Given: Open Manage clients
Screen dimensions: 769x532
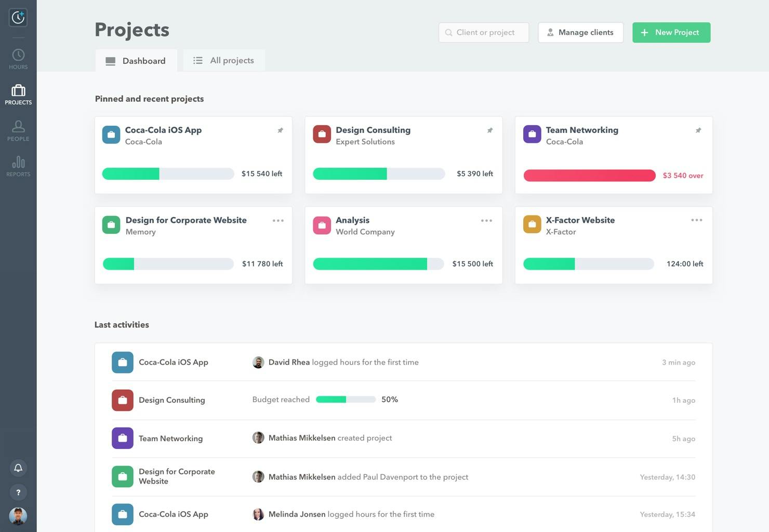Looking at the screenshot, I should (580, 32).
